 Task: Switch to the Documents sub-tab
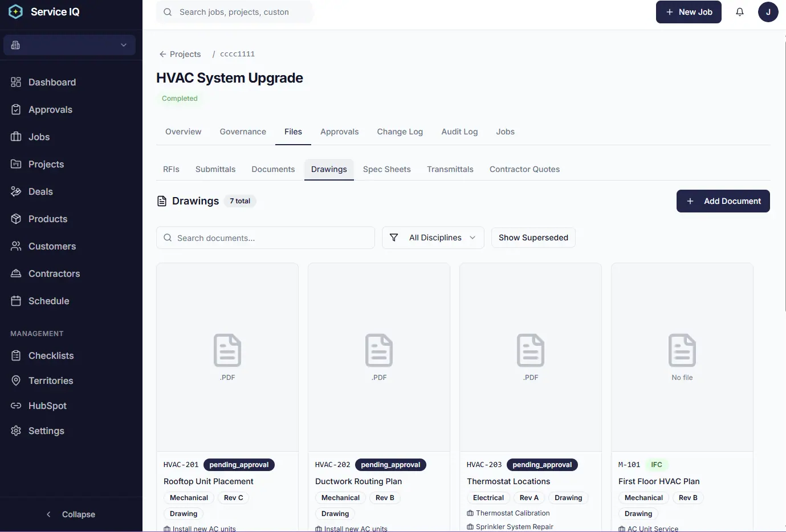[x=273, y=169]
